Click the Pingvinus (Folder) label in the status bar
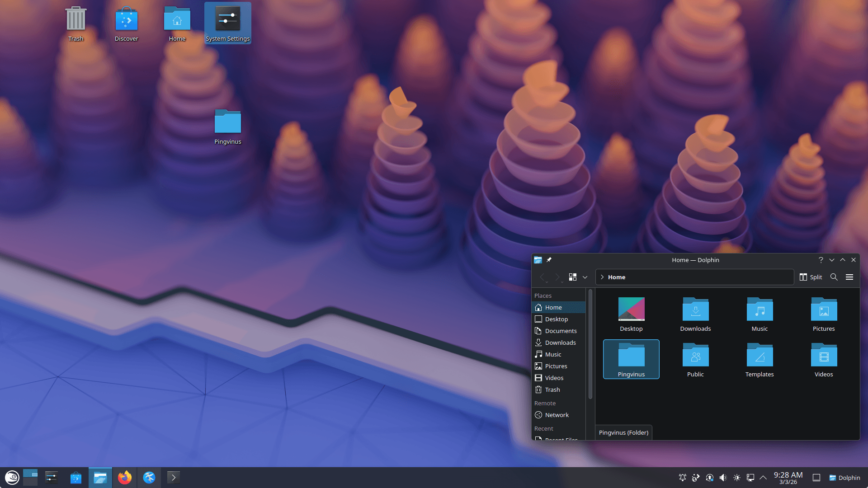868x488 pixels. [x=623, y=432]
